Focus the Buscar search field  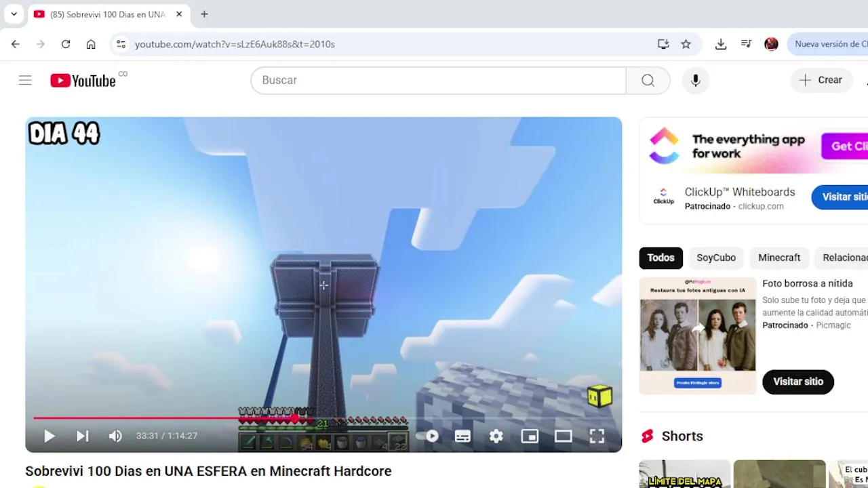tap(438, 80)
